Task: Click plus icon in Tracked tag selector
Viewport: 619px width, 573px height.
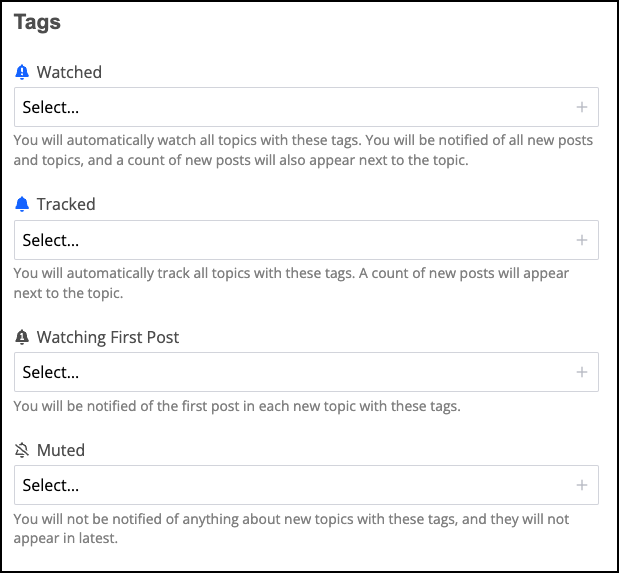Action: tap(581, 240)
